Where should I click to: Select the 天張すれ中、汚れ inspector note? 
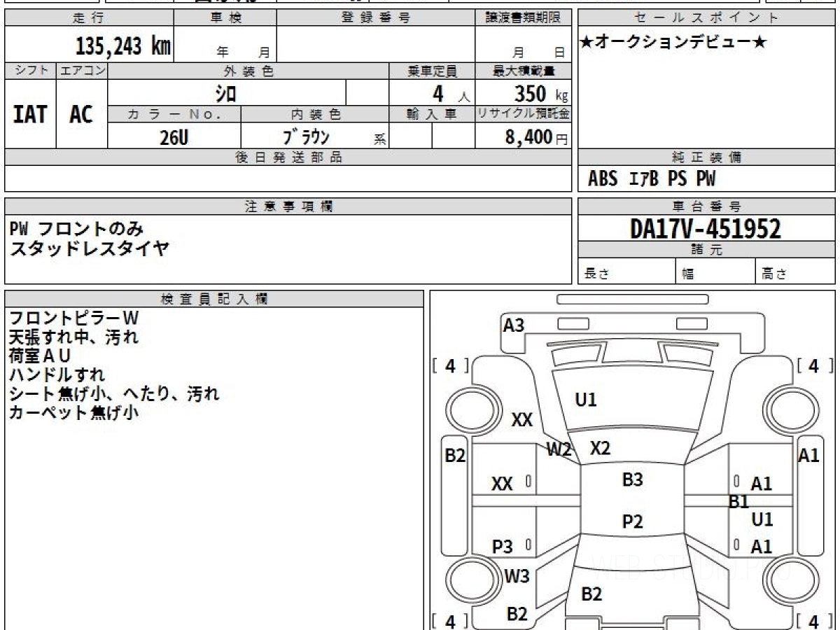73,337
